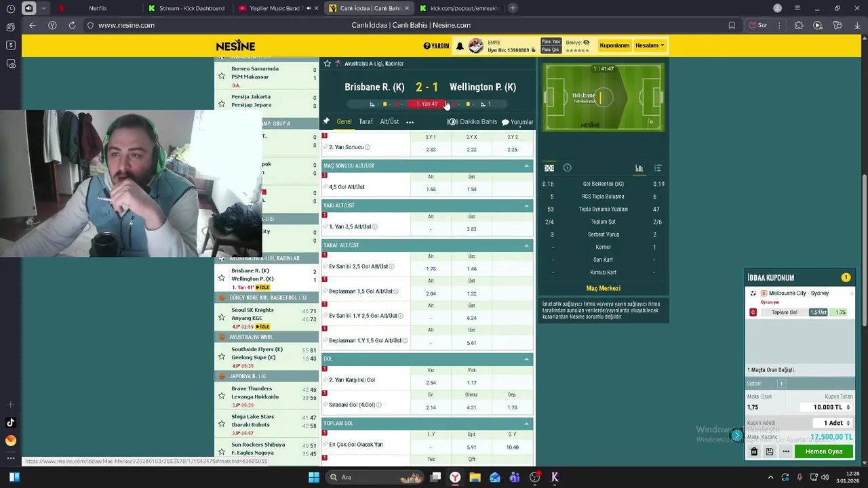Image resolution: width=868 pixels, height=488 pixels.
Task: Collapse GOL section
Action: point(526,359)
